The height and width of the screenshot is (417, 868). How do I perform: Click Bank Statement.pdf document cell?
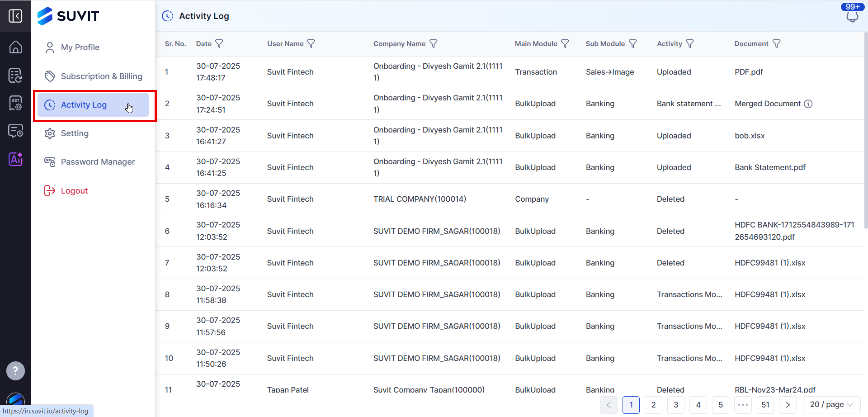coord(770,167)
